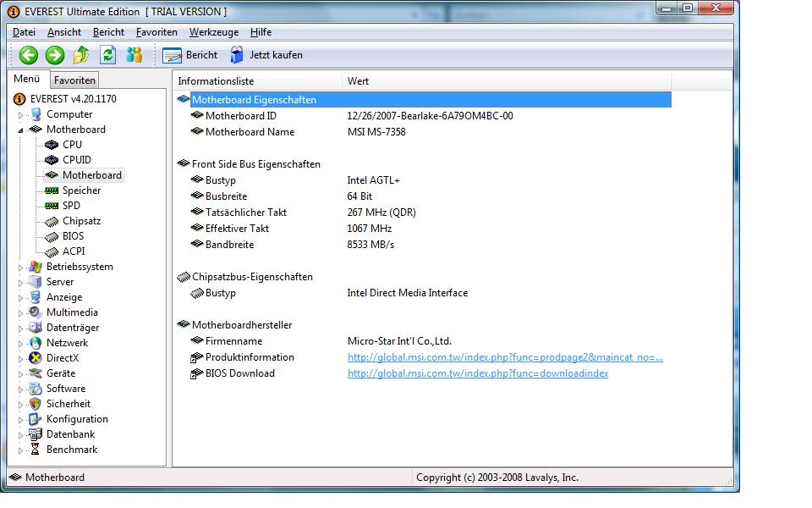Click the Datenbank icon in tree
This screenshot has height=508, width=812.
click(x=36, y=433)
